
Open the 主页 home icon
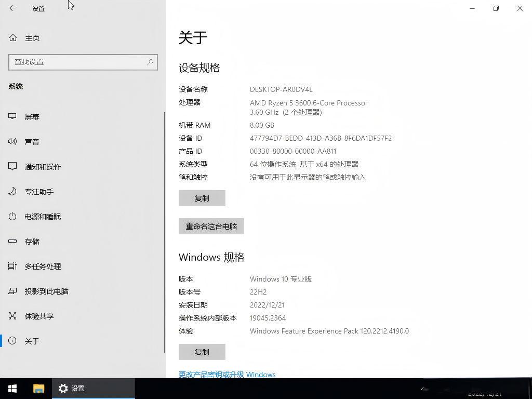click(13, 38)
